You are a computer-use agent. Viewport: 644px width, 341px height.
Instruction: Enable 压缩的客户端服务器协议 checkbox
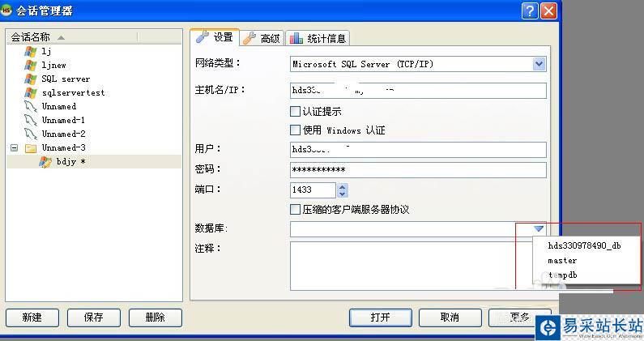coord(295,210)
